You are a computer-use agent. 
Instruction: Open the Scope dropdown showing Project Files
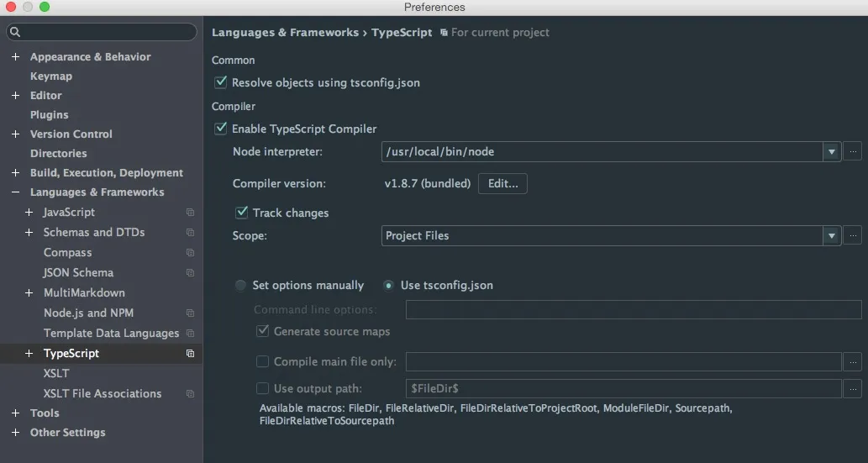pos(831,236)
